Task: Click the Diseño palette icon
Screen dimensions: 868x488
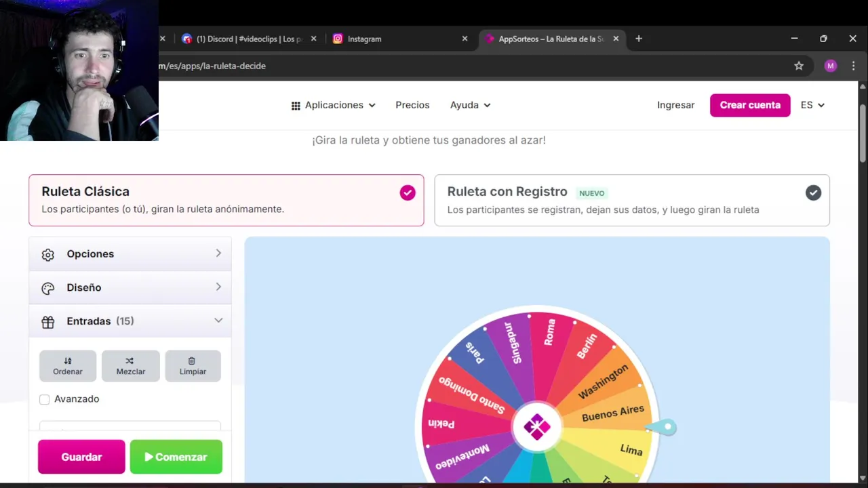Action: coord(47,288)
